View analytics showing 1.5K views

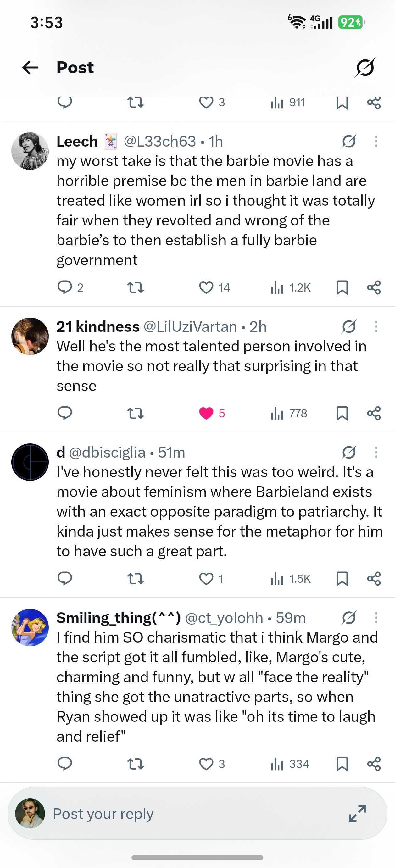tap(291, 579)
